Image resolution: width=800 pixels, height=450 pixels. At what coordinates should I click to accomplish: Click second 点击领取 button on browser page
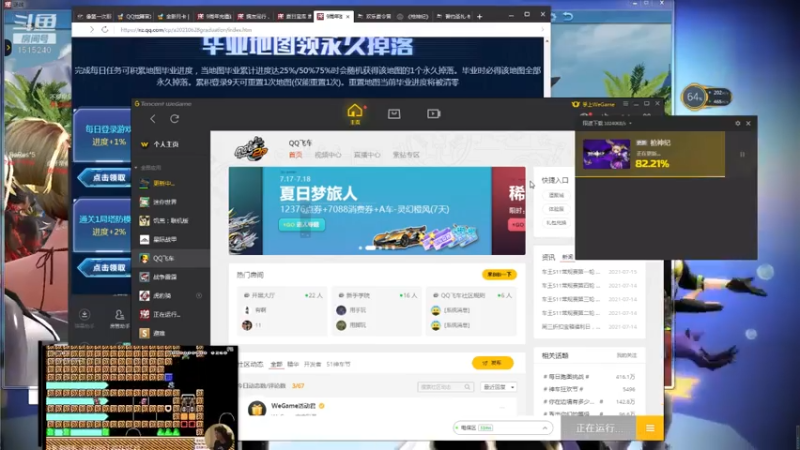coord(105,267)
